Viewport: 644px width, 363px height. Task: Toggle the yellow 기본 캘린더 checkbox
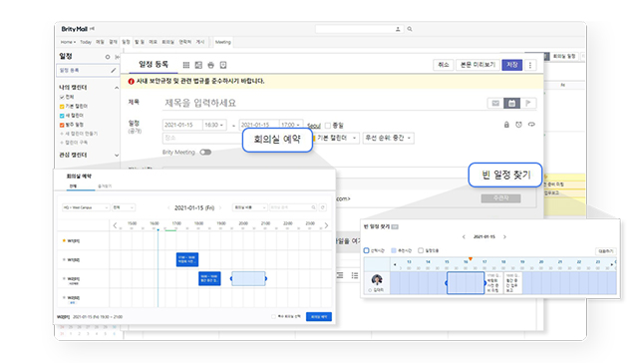tap(62, 107)
